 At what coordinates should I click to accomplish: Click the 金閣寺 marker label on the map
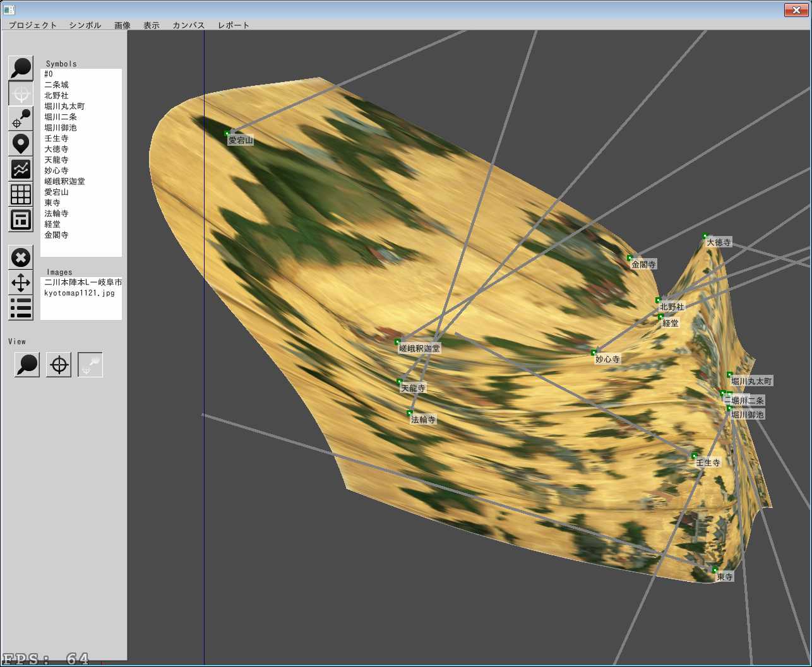point(643,264)
